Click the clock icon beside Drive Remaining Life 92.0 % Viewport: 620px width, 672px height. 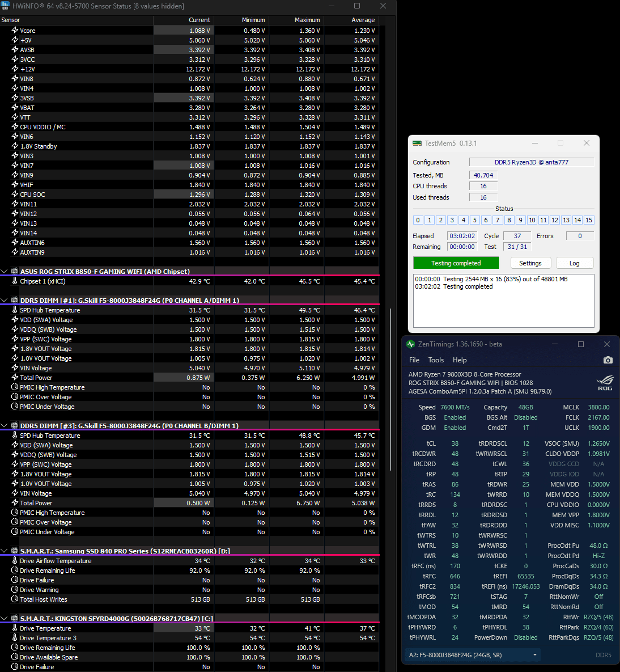pos(15,570)
